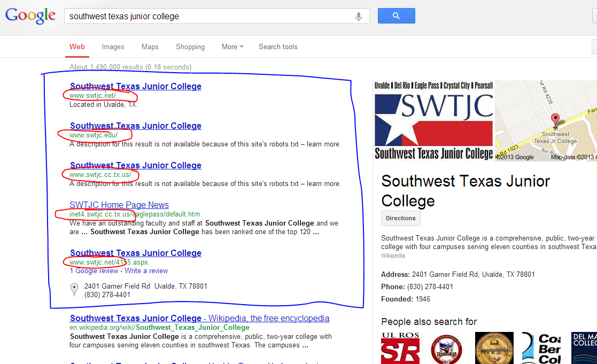Click the 1 Google review link
Screen dimensions: 597x364
click(x=94, y=270)
